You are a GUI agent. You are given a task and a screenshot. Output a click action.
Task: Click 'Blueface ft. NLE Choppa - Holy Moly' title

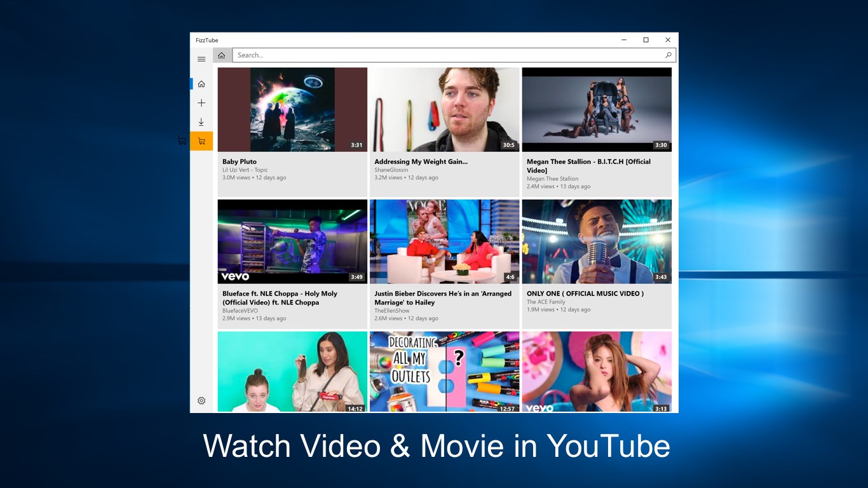[x=280, y=298]
